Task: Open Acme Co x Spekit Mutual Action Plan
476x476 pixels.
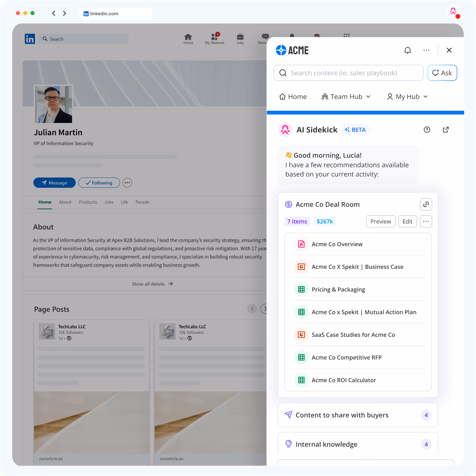Action: [x=358, y=312]
